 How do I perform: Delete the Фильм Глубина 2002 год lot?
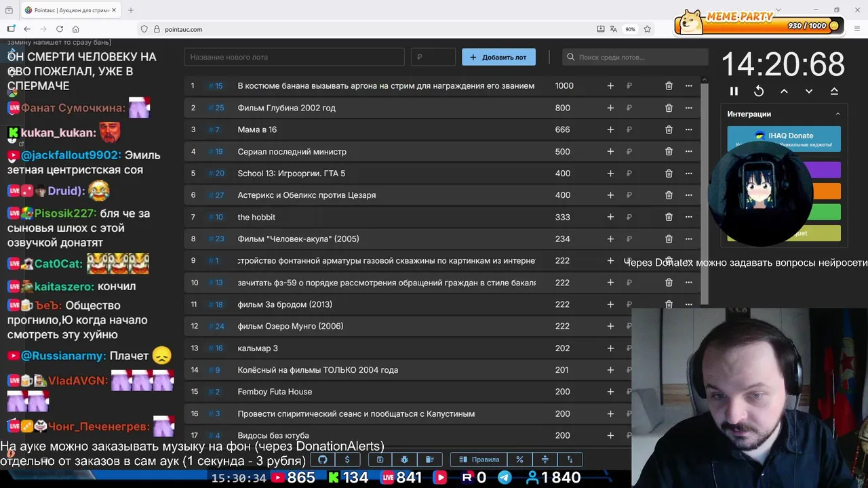tap(669, 108)
